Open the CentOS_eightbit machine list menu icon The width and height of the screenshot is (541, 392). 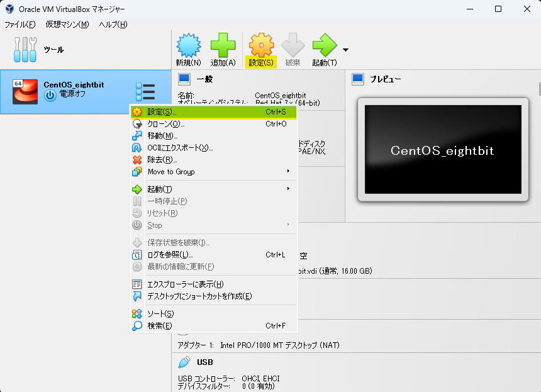(x=145, y=92)
